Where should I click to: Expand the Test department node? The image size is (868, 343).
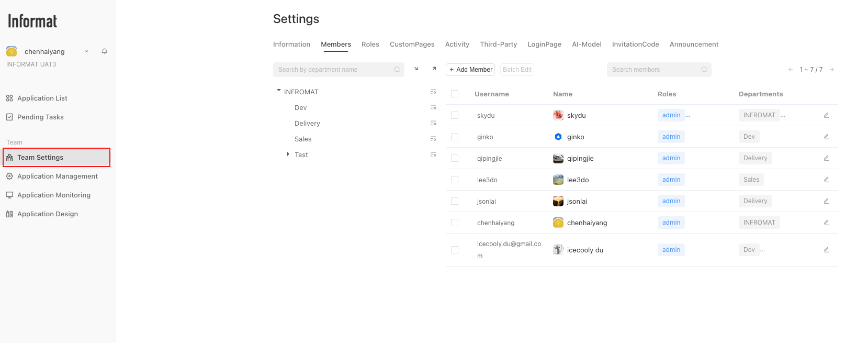pyautogui.click(x=288, y=154)
